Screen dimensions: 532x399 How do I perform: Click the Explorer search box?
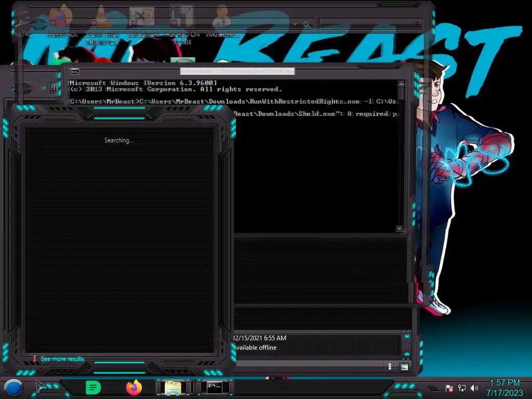tap(370, 24)
